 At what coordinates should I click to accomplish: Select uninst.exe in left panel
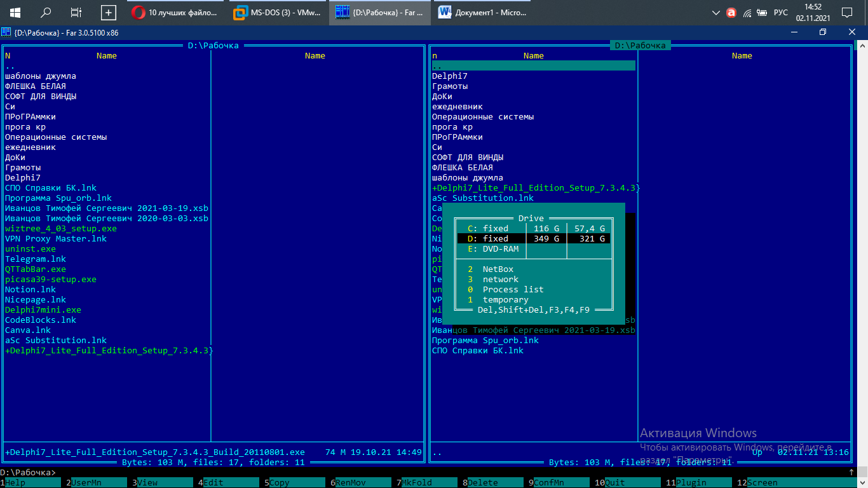pos(31,248)
